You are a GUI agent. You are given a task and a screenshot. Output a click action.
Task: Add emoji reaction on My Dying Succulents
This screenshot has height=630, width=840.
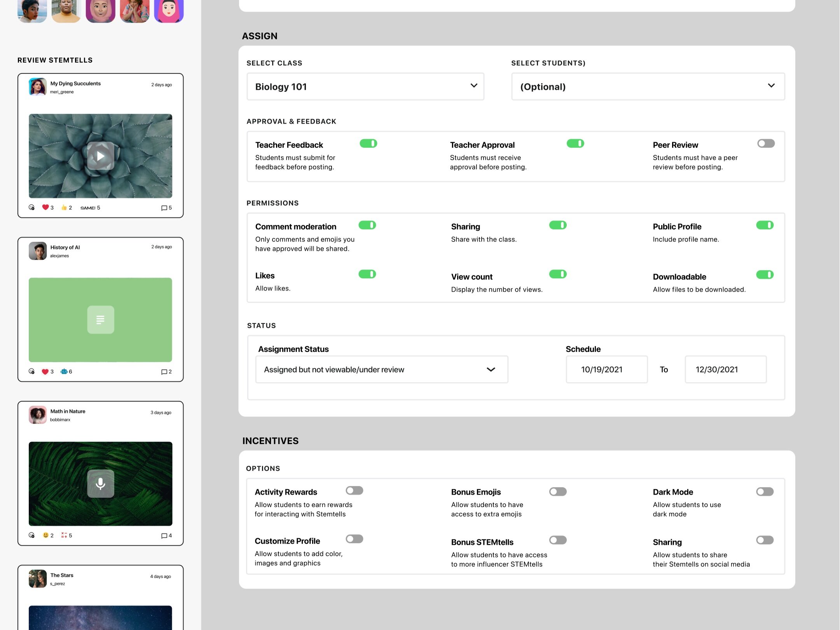(32, 207)
